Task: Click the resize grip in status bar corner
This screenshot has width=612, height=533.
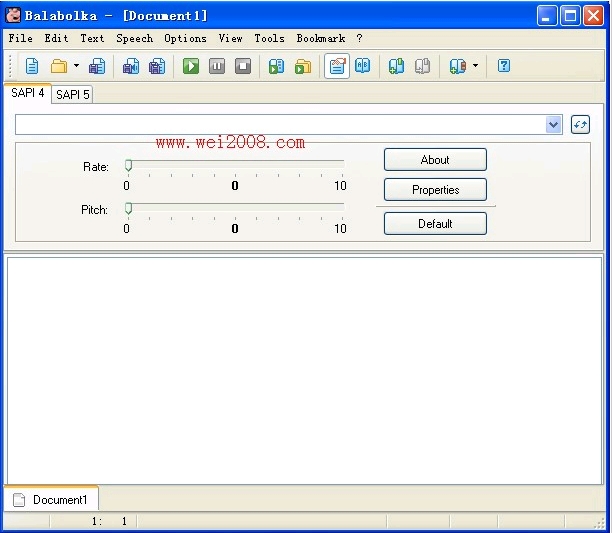Action: coord(599,524)
